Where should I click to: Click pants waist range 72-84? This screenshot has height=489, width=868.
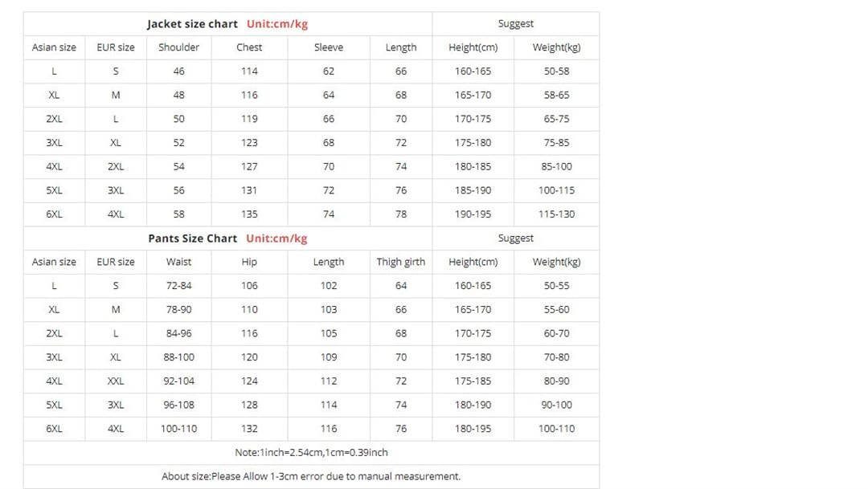tap(178, 286)
